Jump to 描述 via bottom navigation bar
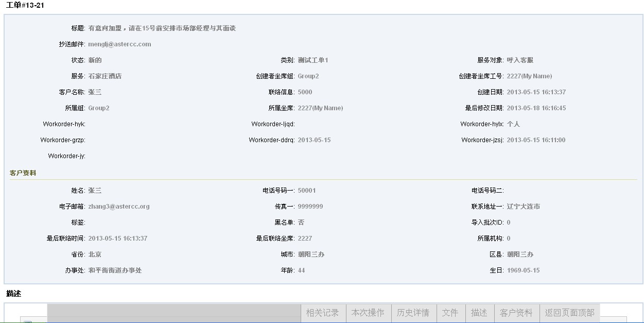644x323 pixels. pos(479,313)
